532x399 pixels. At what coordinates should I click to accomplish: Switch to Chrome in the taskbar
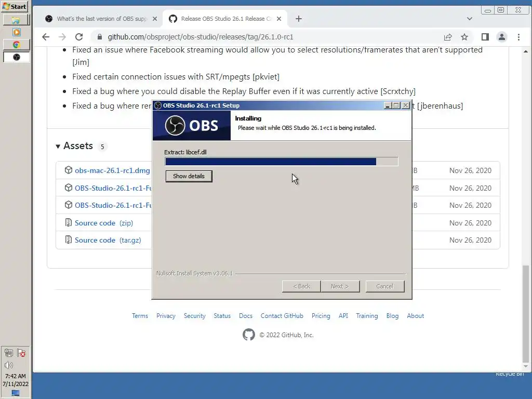click(16, 45)
